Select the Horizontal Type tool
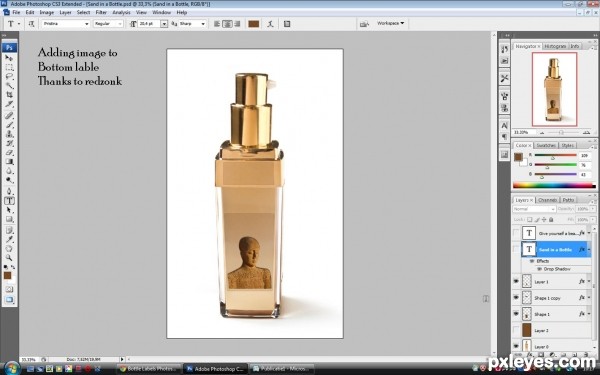Screen dimensions: 600x375 click(x=9, y=201)
